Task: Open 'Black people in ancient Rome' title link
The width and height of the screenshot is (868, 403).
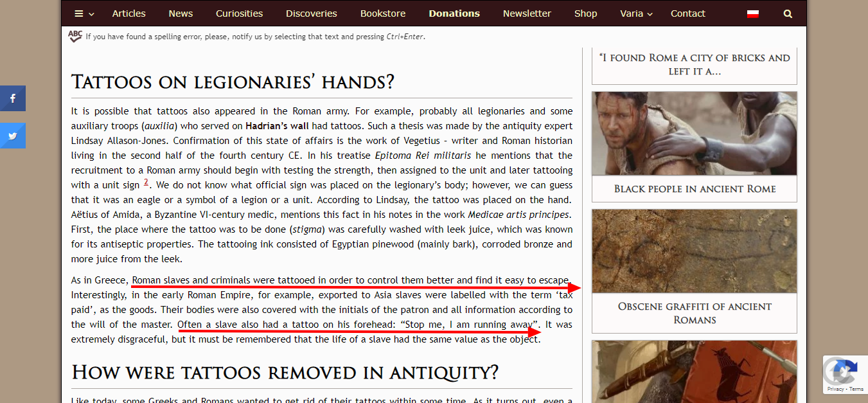Action: [x=695, y=189]
